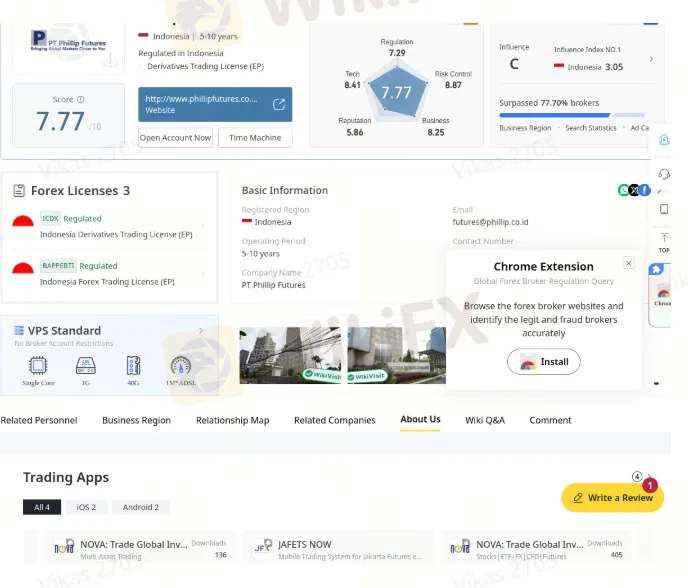The image size is (688, 588).
Task: Click the JAFETS NOW app title
Action: [305, 545]
